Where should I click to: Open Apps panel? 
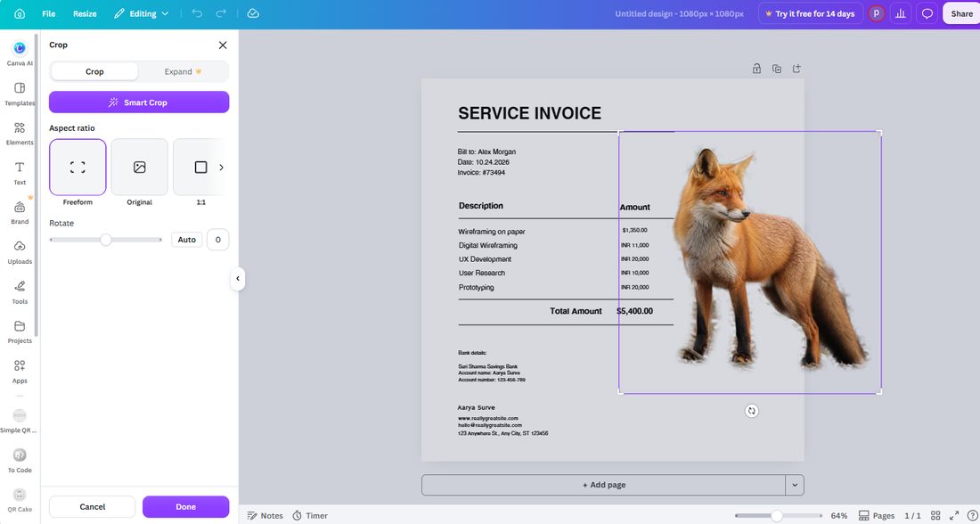[x=20, y=372]
